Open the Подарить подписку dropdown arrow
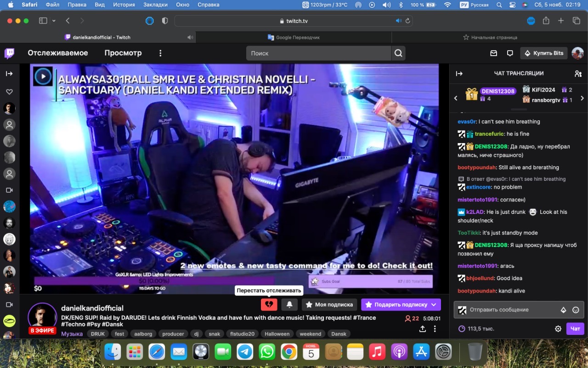This screenshot has height=368, width=588. point(434,305)
